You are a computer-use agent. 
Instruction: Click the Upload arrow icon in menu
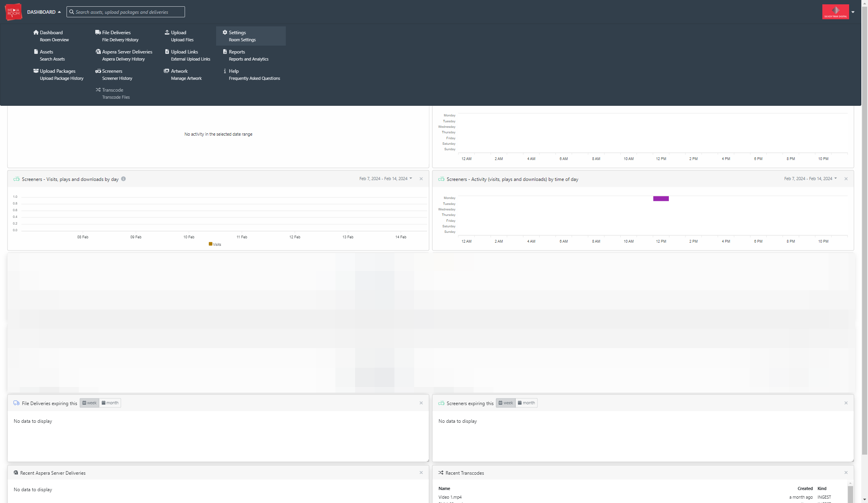[167, 32]
